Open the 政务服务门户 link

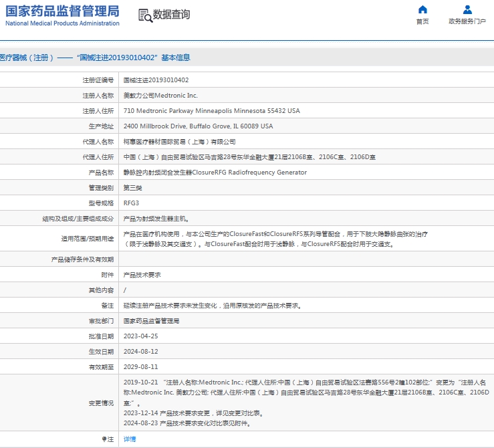click(x=467, y=21)
